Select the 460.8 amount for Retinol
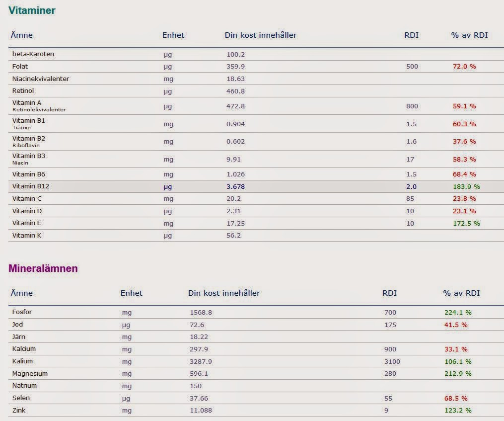Screen dimensions: 504x421 pos(235,91)
